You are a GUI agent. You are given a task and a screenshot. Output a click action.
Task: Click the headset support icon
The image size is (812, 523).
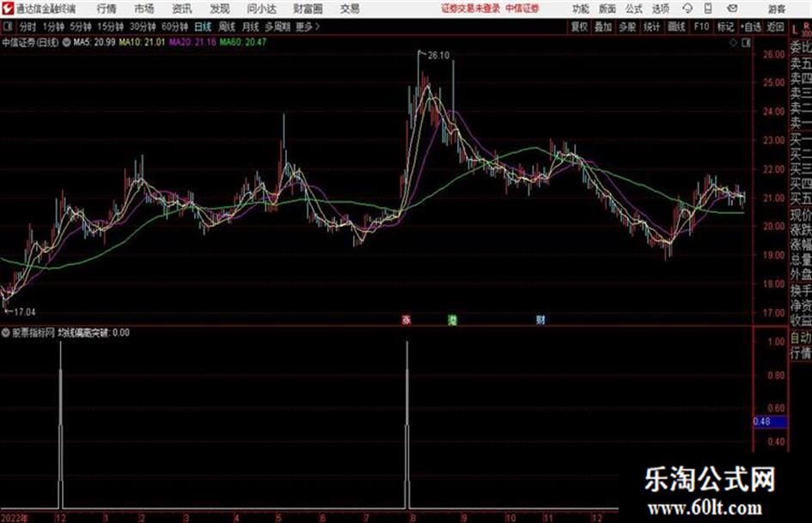click(x=687, y=9)
